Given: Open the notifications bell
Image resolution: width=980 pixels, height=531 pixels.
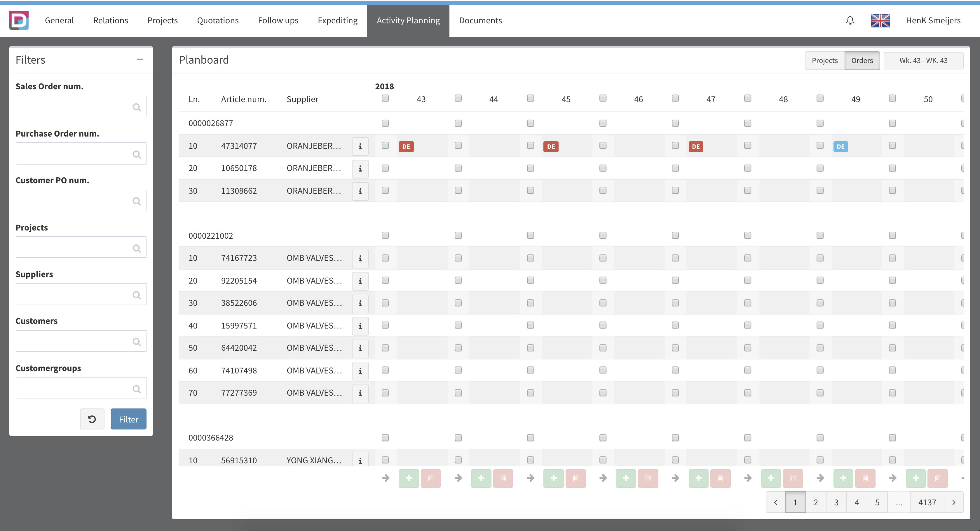Looking at the screenshot, I should click(x=850, y=20).
